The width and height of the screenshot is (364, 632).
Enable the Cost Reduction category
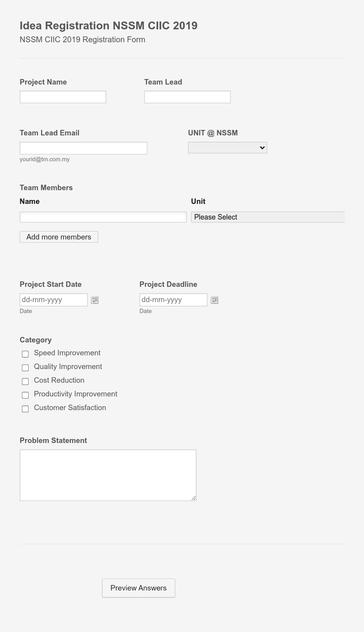coord(25,381)
